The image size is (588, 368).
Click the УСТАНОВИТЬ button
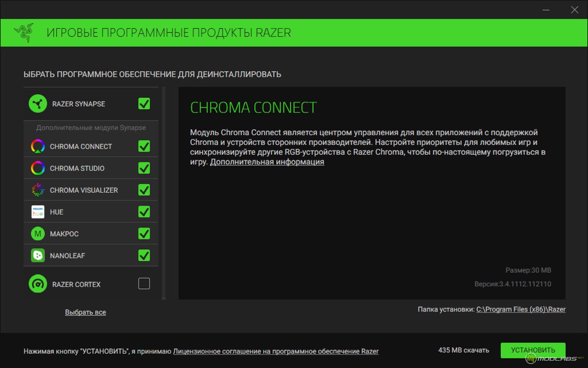[x=533, y=350]
